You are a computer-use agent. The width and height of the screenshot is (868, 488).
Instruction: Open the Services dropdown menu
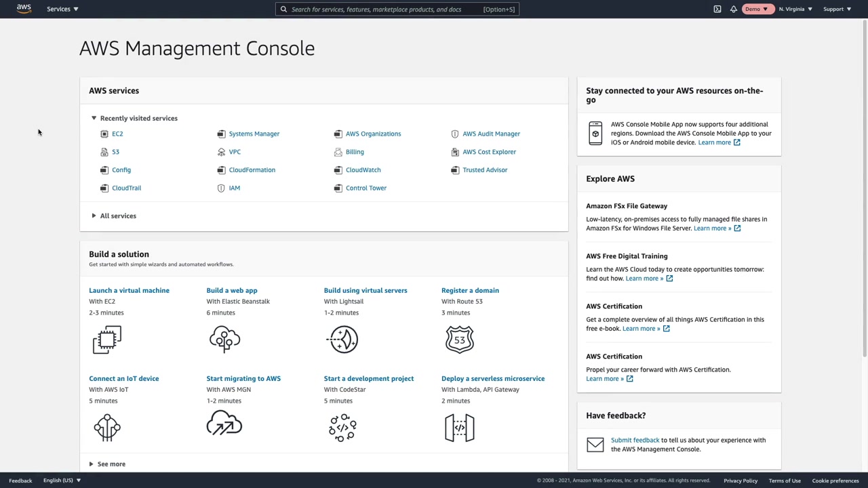(x=62, y=9)
